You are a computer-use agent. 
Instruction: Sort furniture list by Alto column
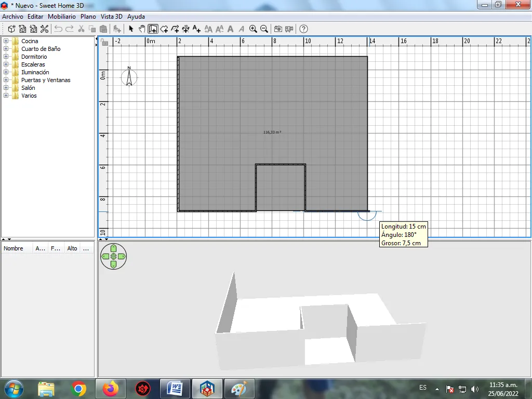72,248
